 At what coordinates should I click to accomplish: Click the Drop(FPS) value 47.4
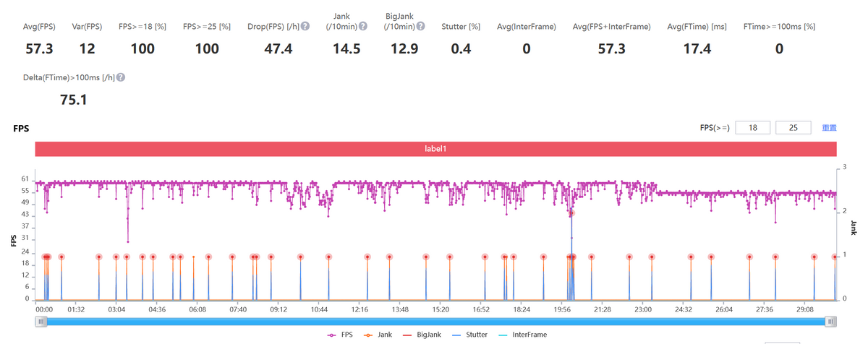[x=278, y=48]
